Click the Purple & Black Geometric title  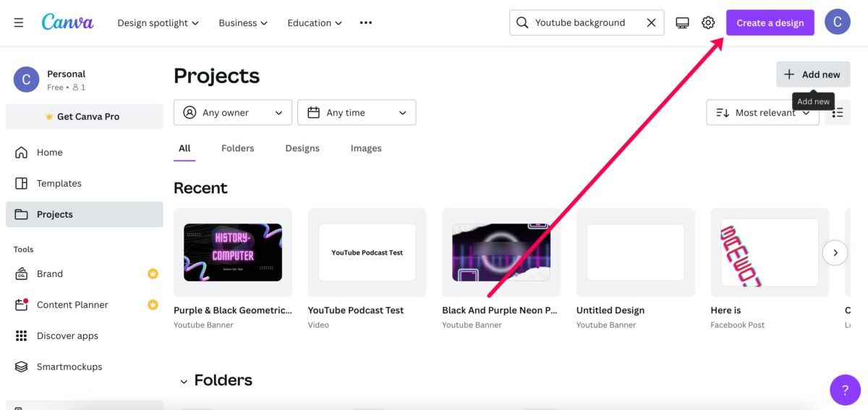(233, 310)
